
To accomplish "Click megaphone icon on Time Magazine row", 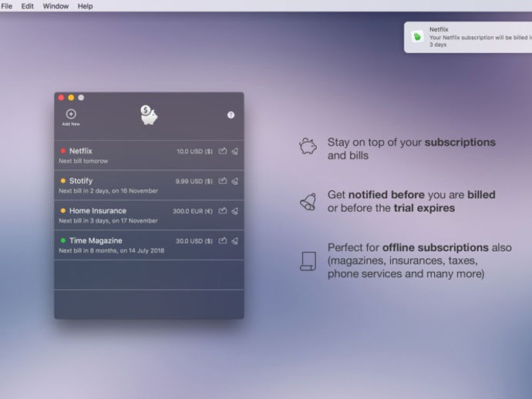I will (x=235, y=240).
